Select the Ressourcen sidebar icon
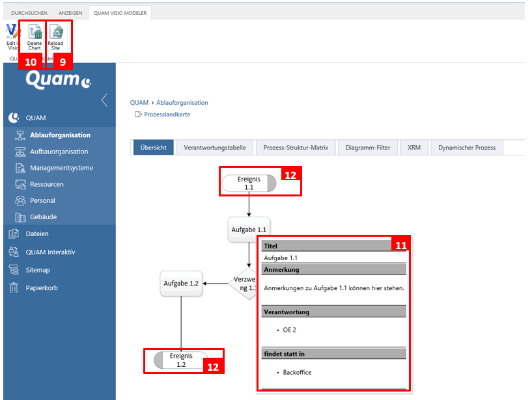 click(21, 184)
